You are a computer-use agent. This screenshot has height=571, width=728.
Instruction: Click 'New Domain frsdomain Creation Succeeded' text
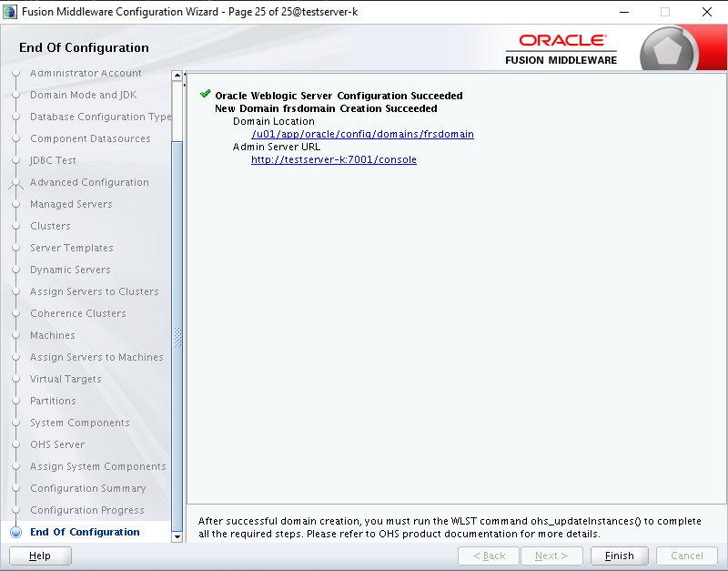tap(326, 108)
